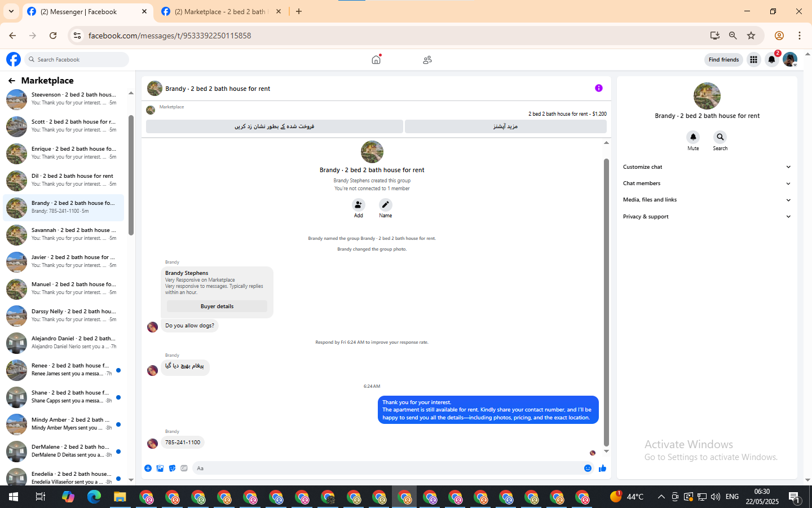Open a new browser tab

click(x=299, y=11)
